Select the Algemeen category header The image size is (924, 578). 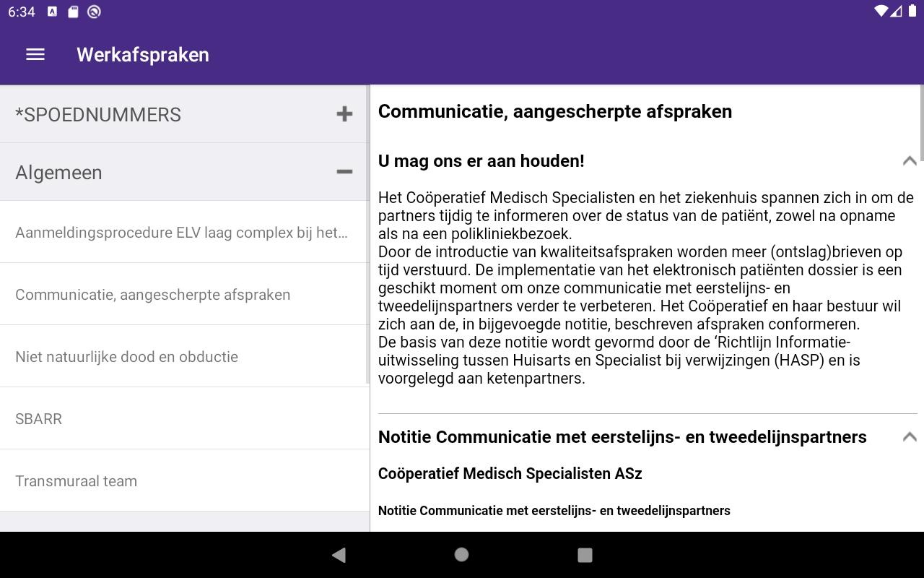pos(185,172)
